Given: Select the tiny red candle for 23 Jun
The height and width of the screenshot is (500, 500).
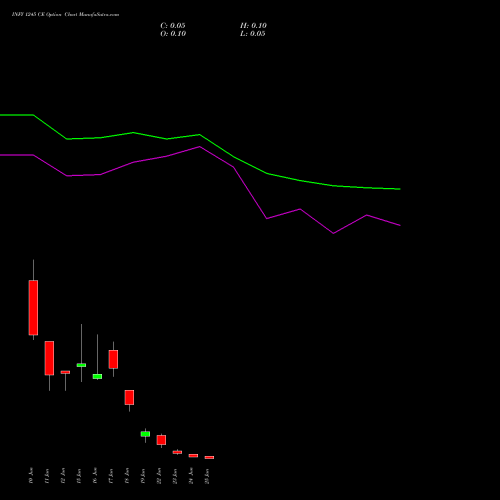Looking at the screenshot, I should (177, 452).
